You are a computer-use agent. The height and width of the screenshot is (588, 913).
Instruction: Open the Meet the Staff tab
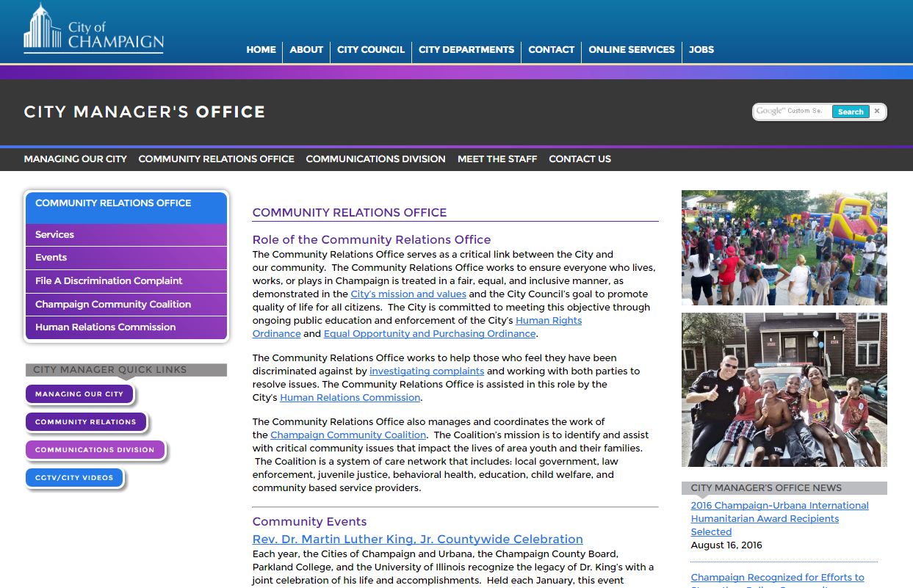pyautogui.click(x=497, y=159)
